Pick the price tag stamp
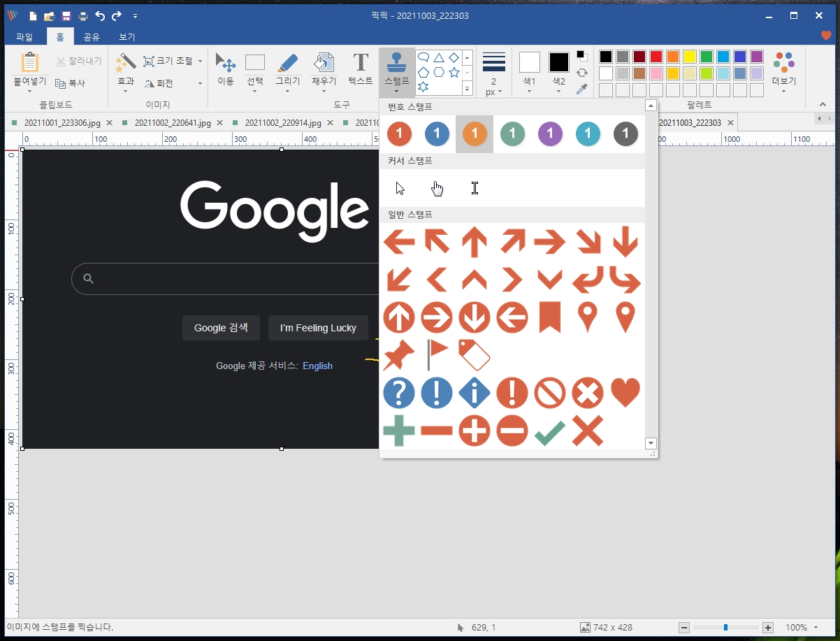Image resolution: width=840 pixels, height=641 pixels. point(475,355)
